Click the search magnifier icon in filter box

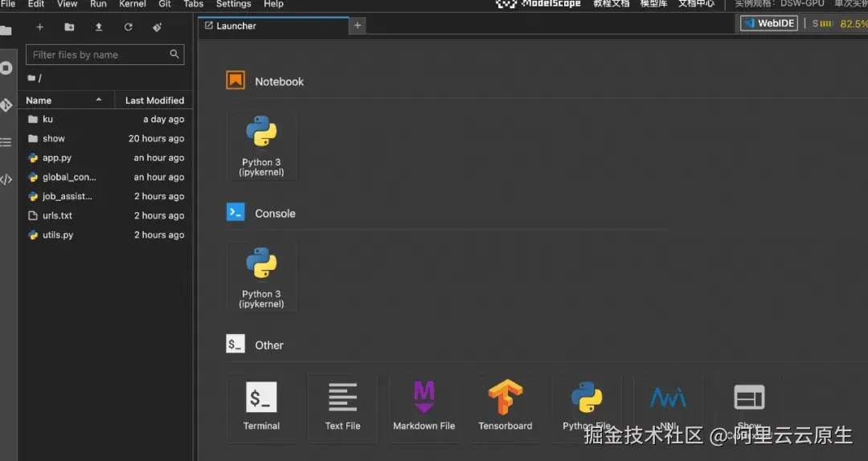tap(174, 55)
